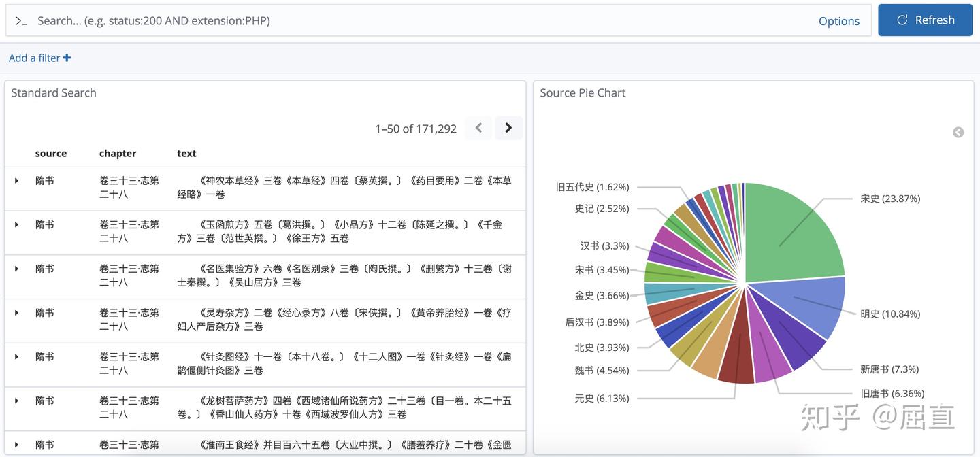Click the Standard Search panel title
The image size is (980, 457).
54,93
